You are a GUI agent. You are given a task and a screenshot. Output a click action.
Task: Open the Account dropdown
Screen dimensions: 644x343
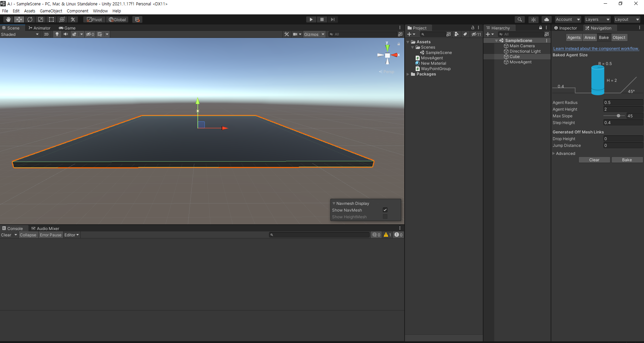pos(568,19)
